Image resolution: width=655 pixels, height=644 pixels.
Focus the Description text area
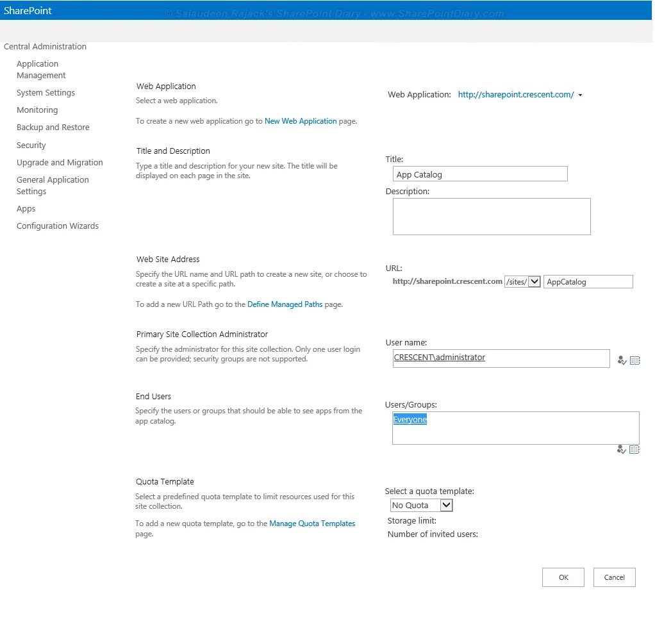(x=492, y=217)
